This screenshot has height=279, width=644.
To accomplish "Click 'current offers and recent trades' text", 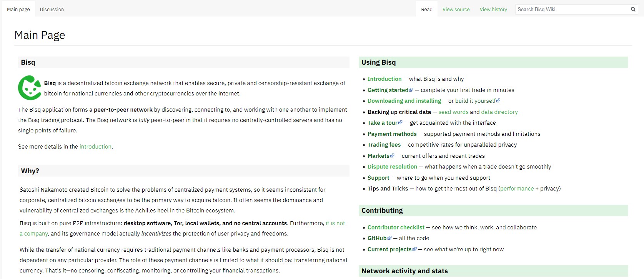I will click(443, 156).
